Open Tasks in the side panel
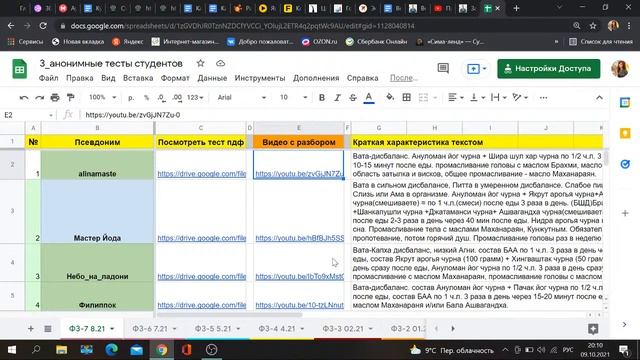Viewport: 640px width, 360px height. 625,164
